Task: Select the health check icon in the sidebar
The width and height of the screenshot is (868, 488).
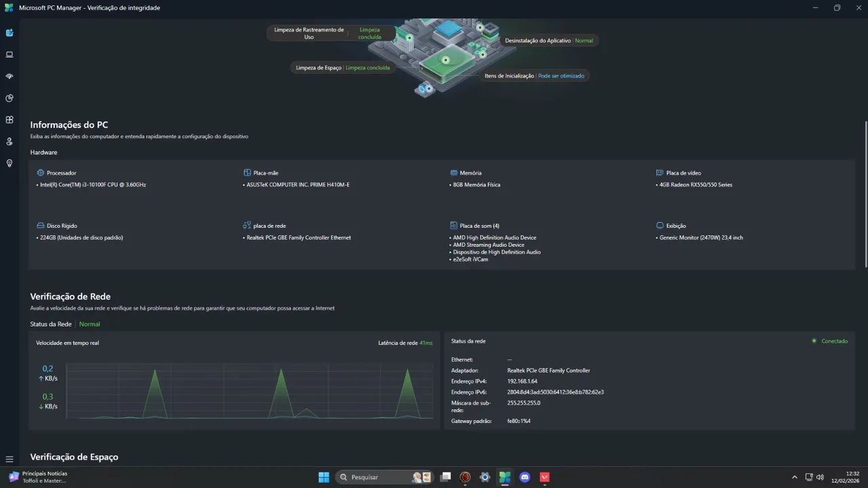Action: [9, 32]
